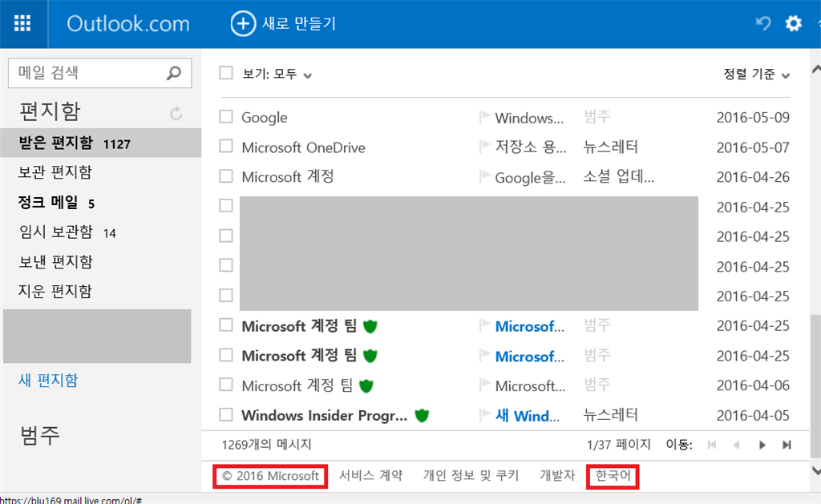The image size is (821, 504).
Task: Open the settings gear icon
Action: coord(793,23)
